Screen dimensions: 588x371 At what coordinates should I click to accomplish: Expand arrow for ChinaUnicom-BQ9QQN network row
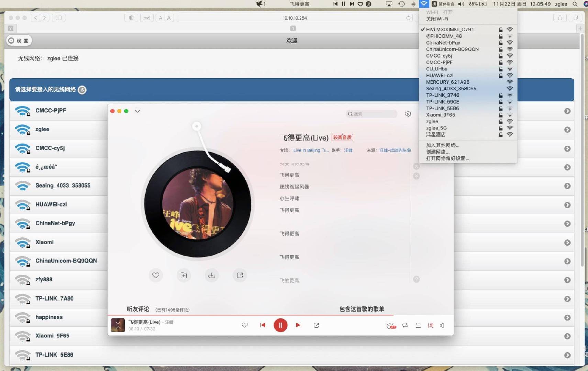pos(567,261)
